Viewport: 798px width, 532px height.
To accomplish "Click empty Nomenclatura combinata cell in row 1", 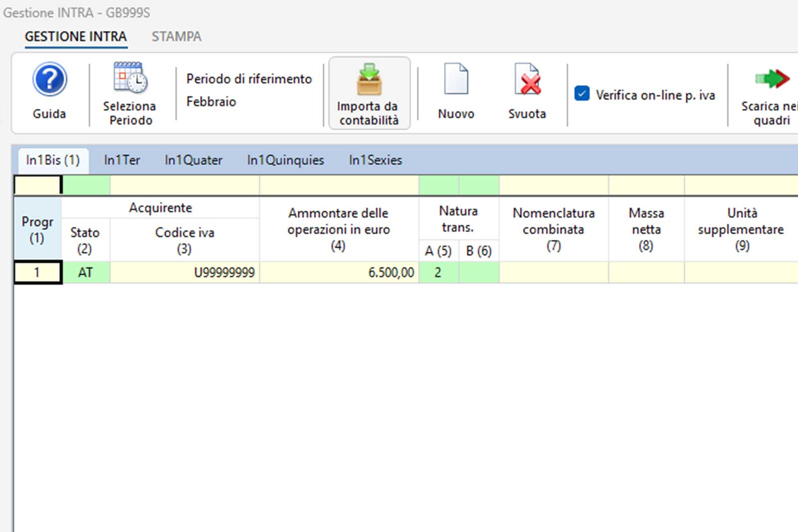I will 554,273.
